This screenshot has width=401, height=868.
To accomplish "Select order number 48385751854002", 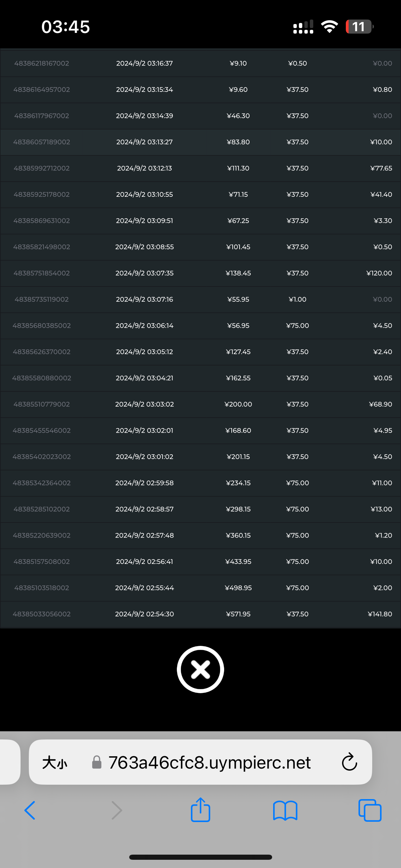I will coord(41,273).
